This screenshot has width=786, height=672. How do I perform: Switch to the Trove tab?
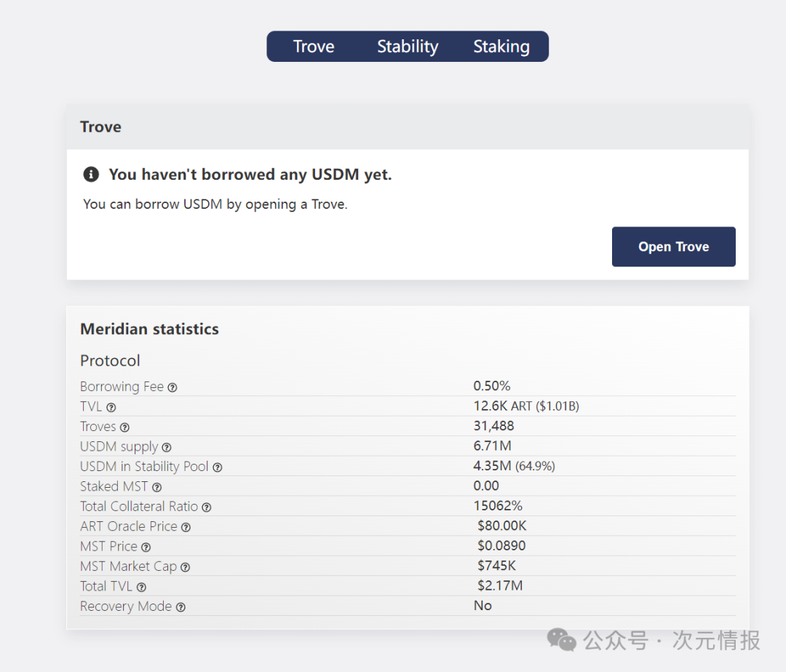[x=314, y=47]
